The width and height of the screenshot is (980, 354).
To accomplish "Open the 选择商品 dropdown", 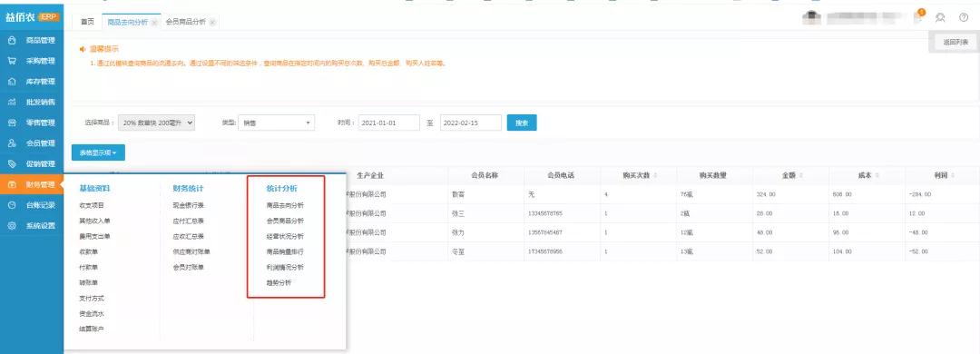I will [156, 123].
